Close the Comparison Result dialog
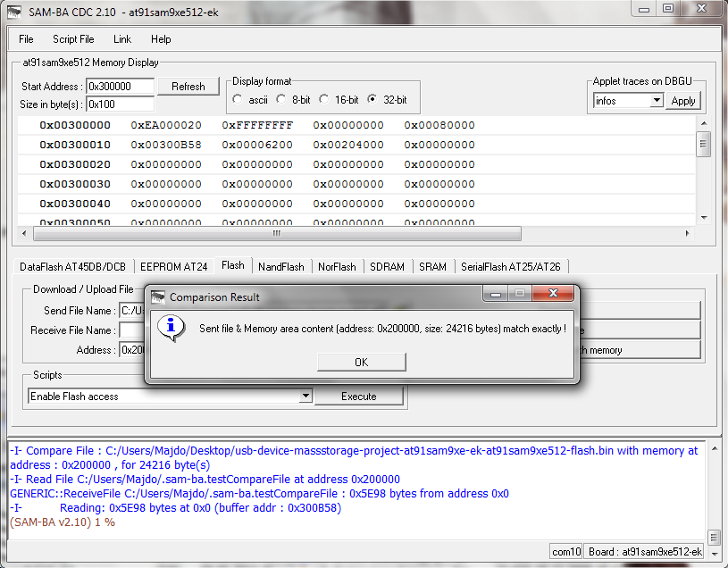Screen dimensions: 728x568 click(x=553, y=293)
